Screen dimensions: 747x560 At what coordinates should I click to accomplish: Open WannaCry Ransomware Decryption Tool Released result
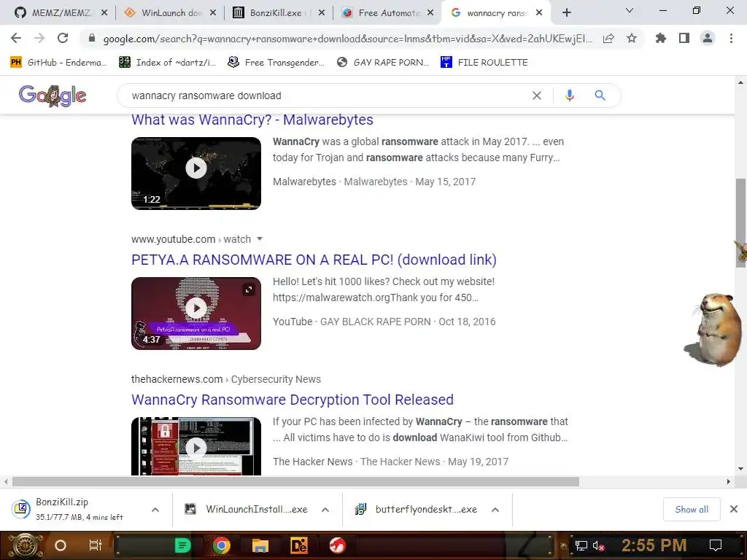coord(293,400)
